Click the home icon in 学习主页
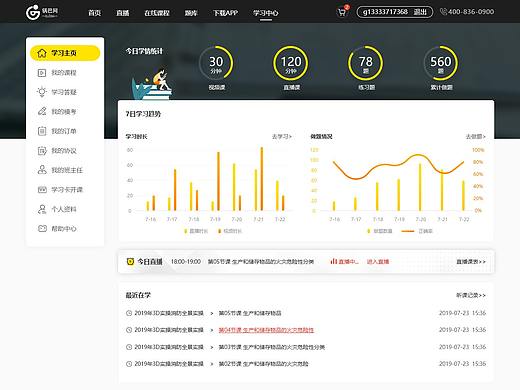Image resolution: width=520 pixels, height=390 pixels. [x=42, y=53]
